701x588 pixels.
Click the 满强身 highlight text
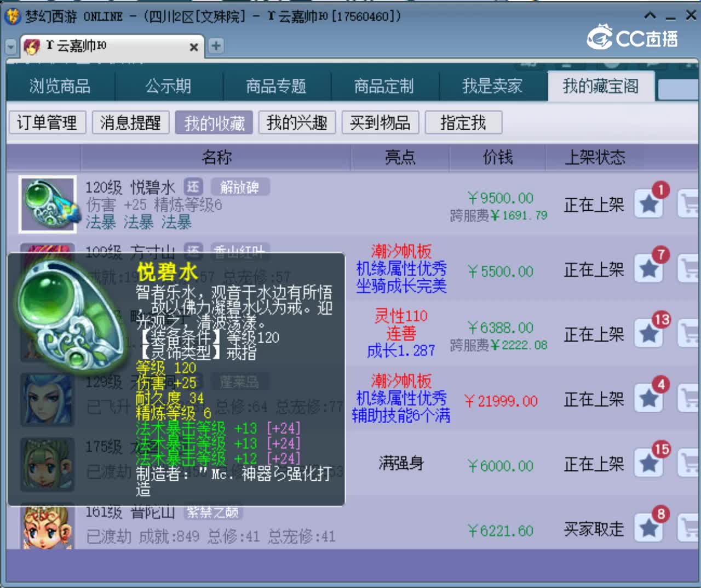pos(401,464)
